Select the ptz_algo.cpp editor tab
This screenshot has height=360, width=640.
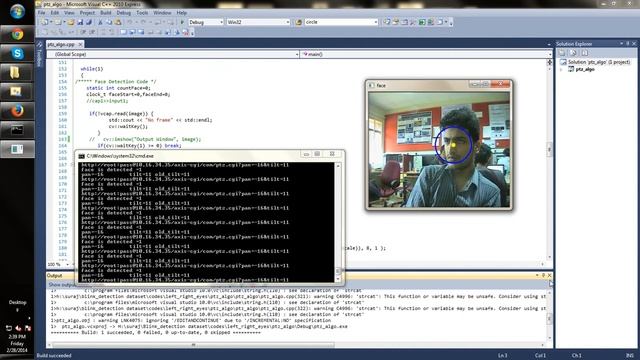[61, 44]
